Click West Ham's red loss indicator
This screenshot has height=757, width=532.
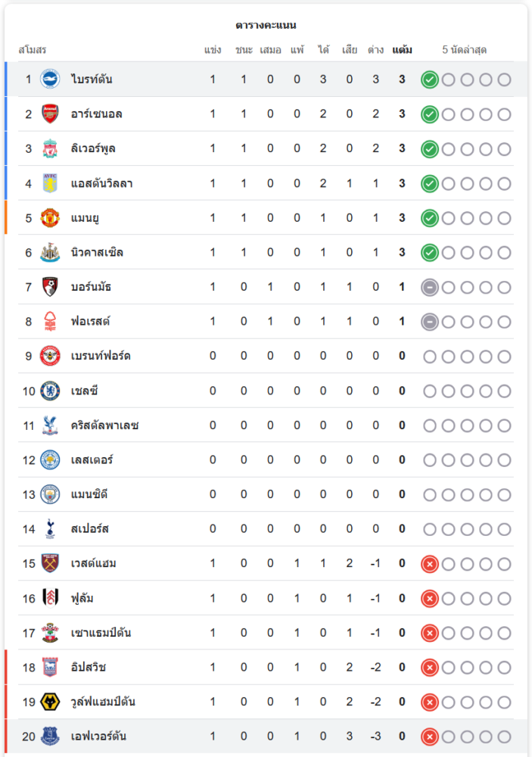point(430,564)
